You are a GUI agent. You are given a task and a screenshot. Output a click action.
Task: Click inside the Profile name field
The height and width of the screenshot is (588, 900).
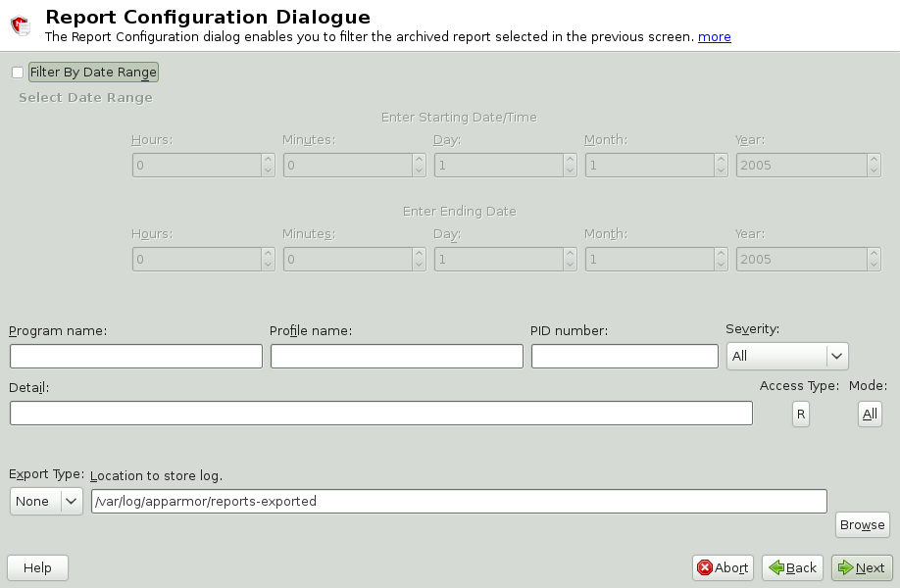pyautogui.click(x=396, y=356)
